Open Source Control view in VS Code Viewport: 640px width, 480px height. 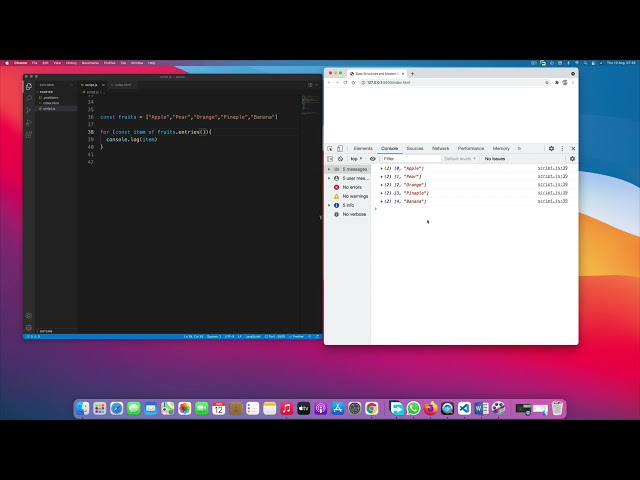point(29,110)
